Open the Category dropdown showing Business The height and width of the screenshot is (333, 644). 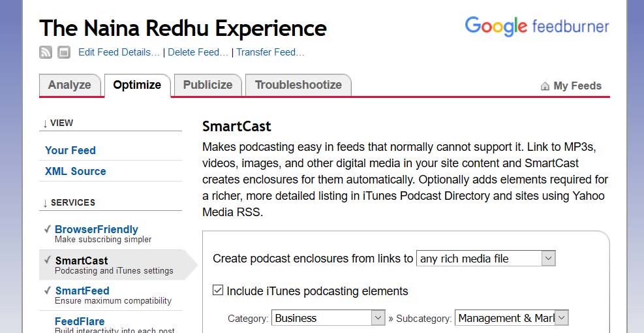pos(328,318)
